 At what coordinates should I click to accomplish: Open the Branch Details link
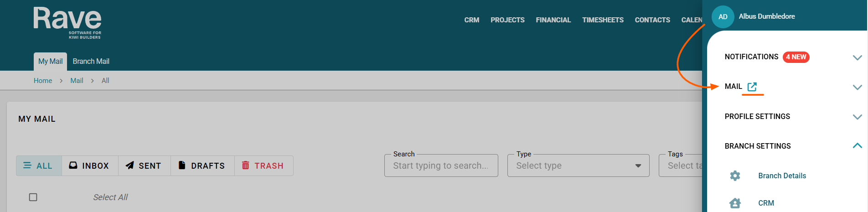coord(782,176)
